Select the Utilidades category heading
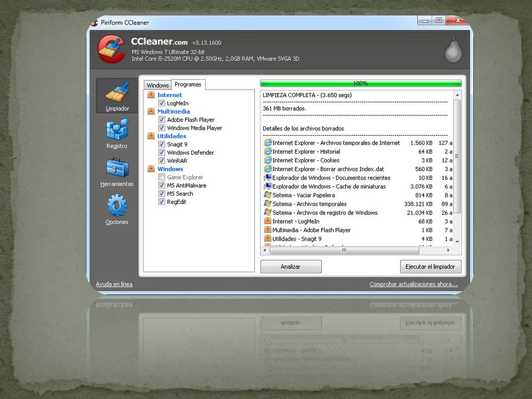Screen dimensions: 532x399 172,136
